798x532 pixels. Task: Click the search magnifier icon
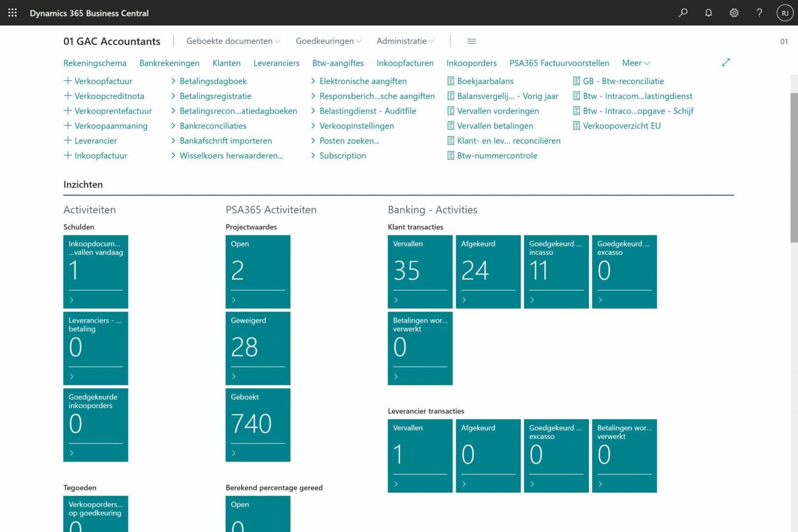click(683, 13)
